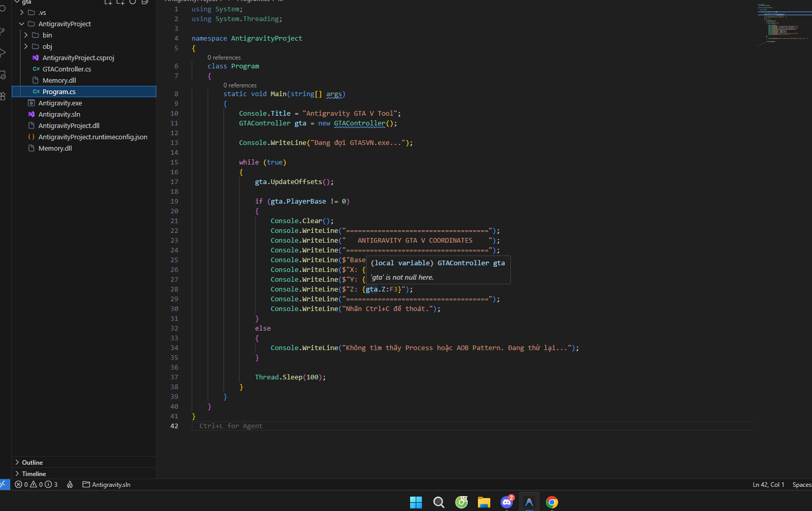Expand the obj folder chevron
Image resolution: width=812 pixels, height=511 pixels.
(26, 46)
